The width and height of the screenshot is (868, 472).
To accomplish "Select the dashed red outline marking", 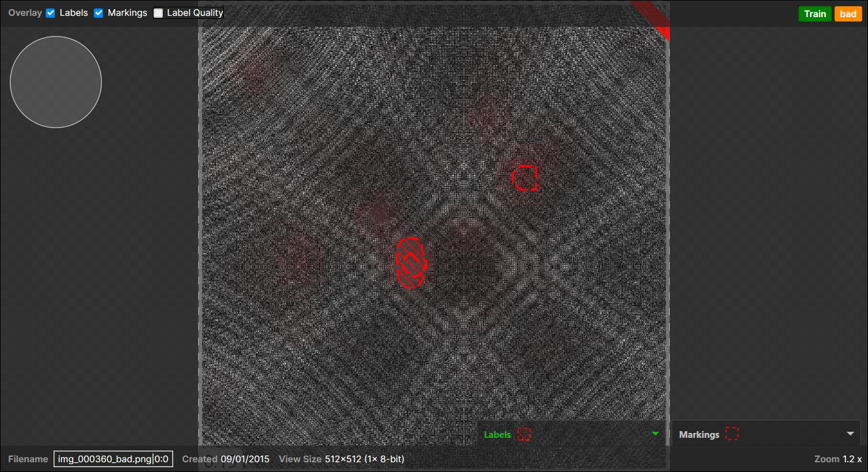I will pos(525,177).
